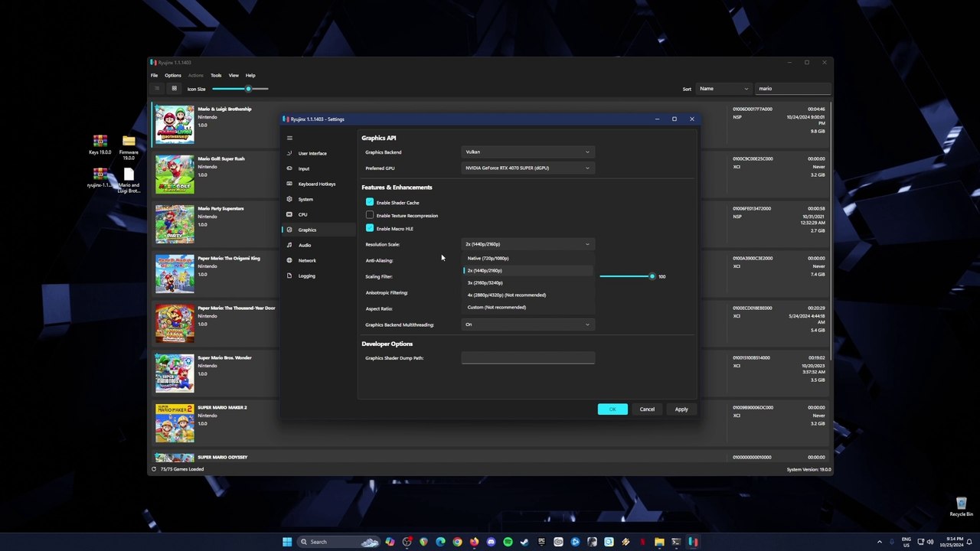Click the Audio music note icon

289,245
